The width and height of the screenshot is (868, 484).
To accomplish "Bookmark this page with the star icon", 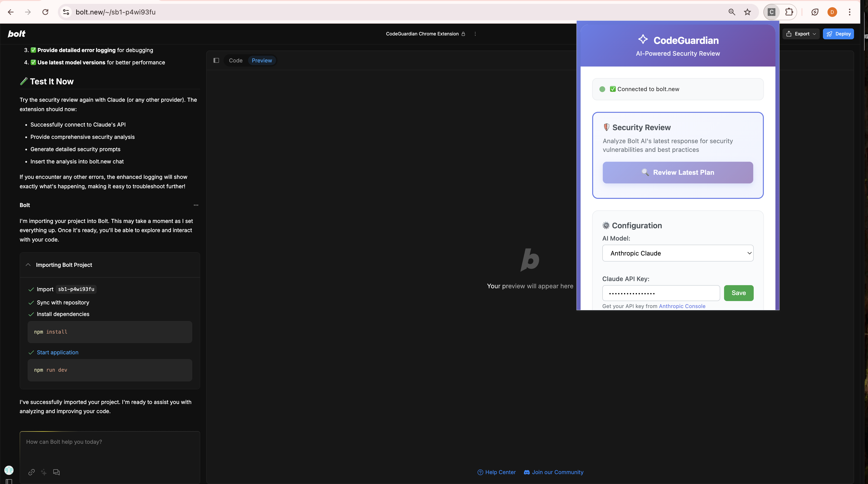I will [747, 12].
